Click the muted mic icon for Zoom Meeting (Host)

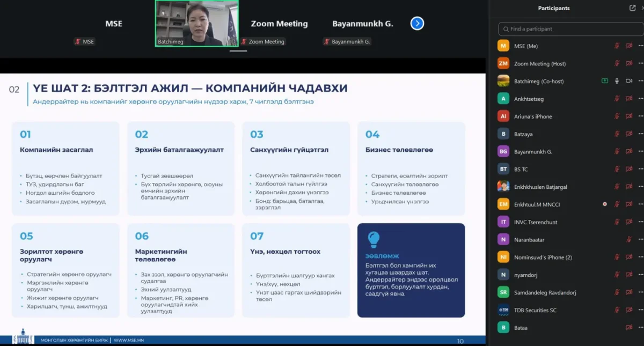pos(617,64)
